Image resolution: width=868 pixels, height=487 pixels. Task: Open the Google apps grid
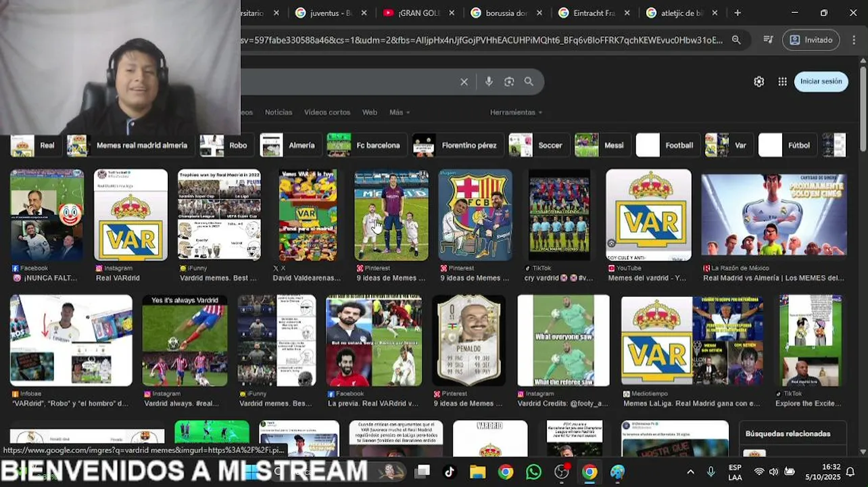(x=782, y=81)
